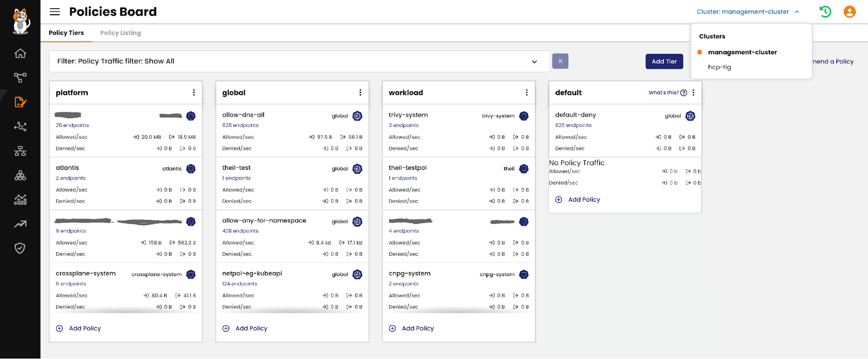Open the default-deny policy
868x359 pixels.
click(x=575, y=115)
